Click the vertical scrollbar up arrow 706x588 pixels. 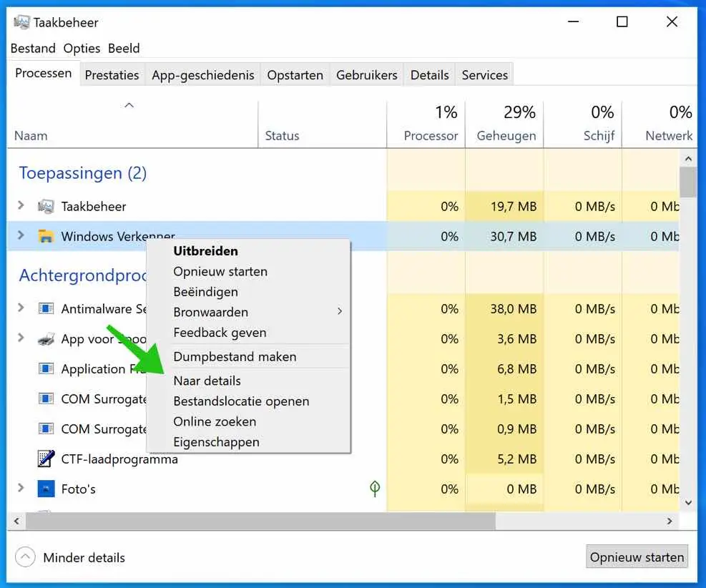tap(688, 159)
